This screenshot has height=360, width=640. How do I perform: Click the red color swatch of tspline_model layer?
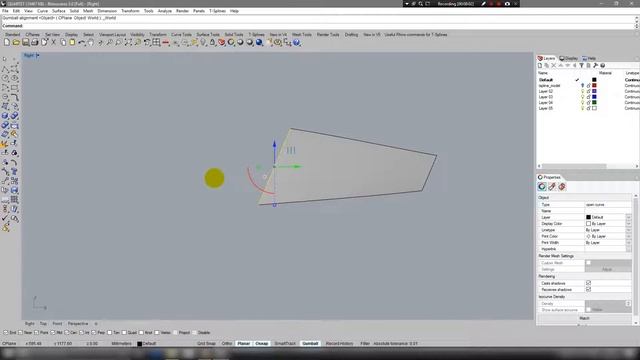594,86
